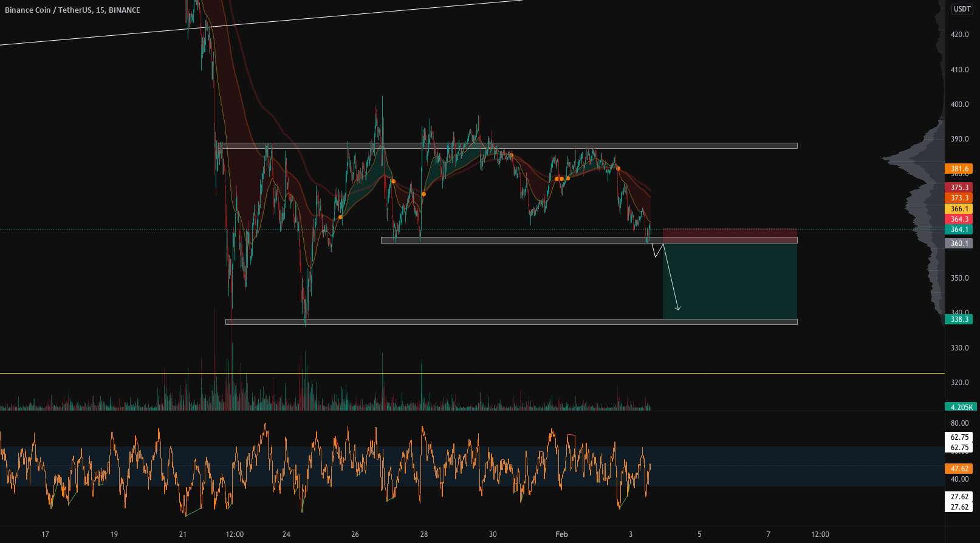Click the date label 19 on time axis
The height and width of the screenshot is (543, 980).
(114, 534)
